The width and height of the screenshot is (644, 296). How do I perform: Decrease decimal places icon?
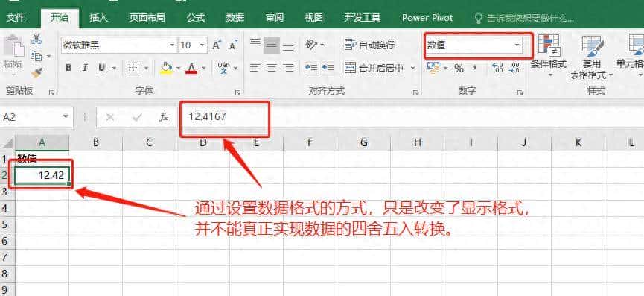(514, 68)
